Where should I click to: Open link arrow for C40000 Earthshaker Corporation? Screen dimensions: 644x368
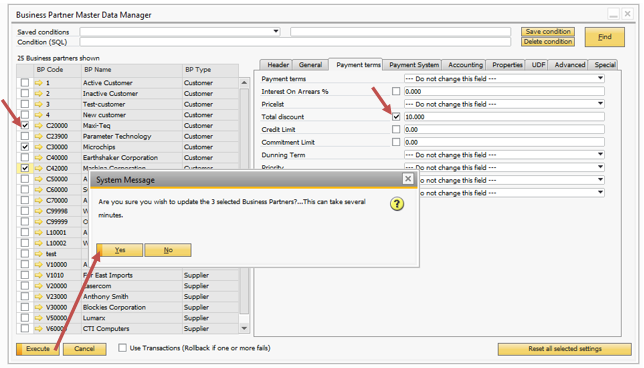point(39,157)
